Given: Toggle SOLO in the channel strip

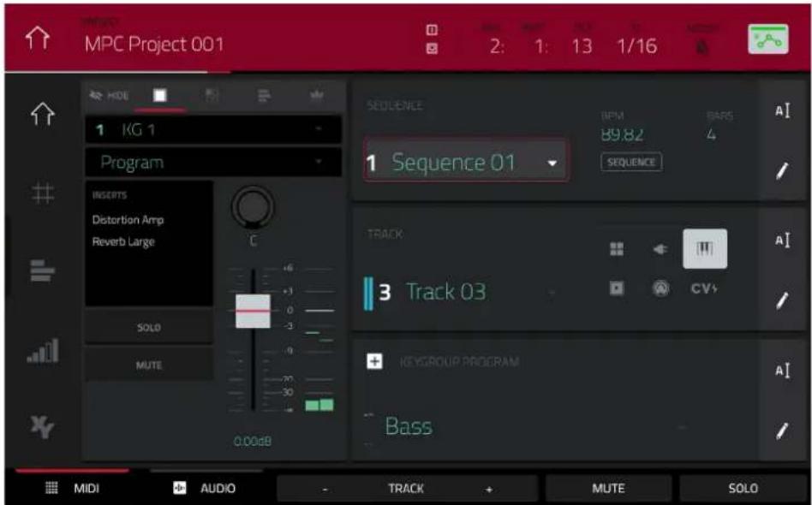Looking at the screenshot, I should (149, 328).
